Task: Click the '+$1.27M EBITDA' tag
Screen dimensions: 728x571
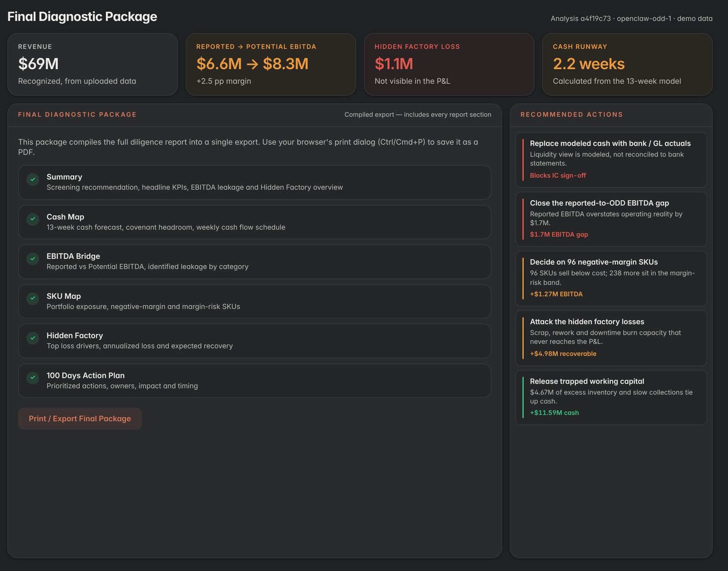Action: click(556, 294)
